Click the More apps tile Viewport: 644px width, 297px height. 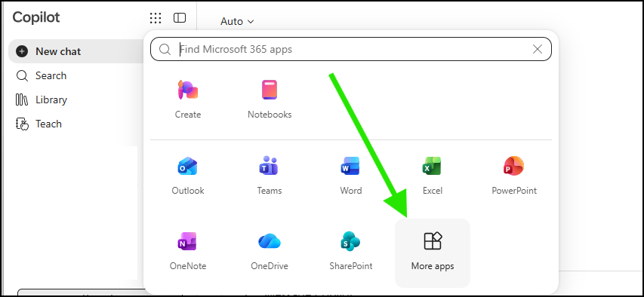click(x=432, y=253)
